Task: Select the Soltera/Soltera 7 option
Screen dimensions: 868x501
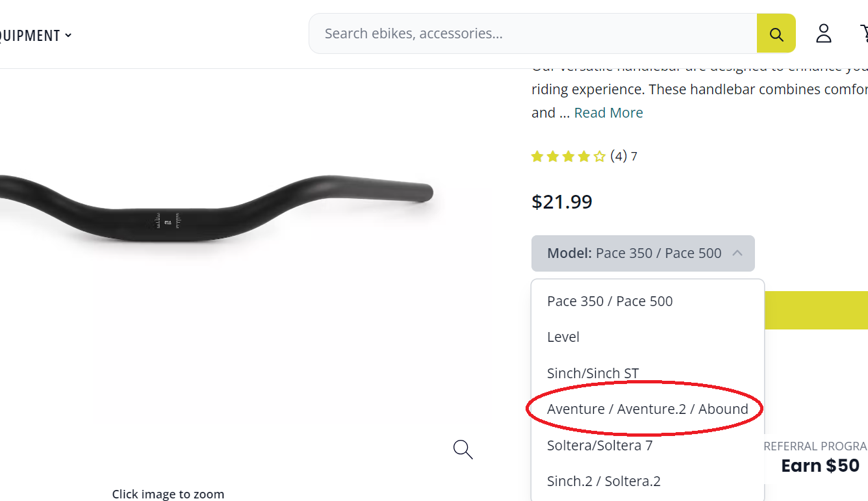Action: click(599, 445)
